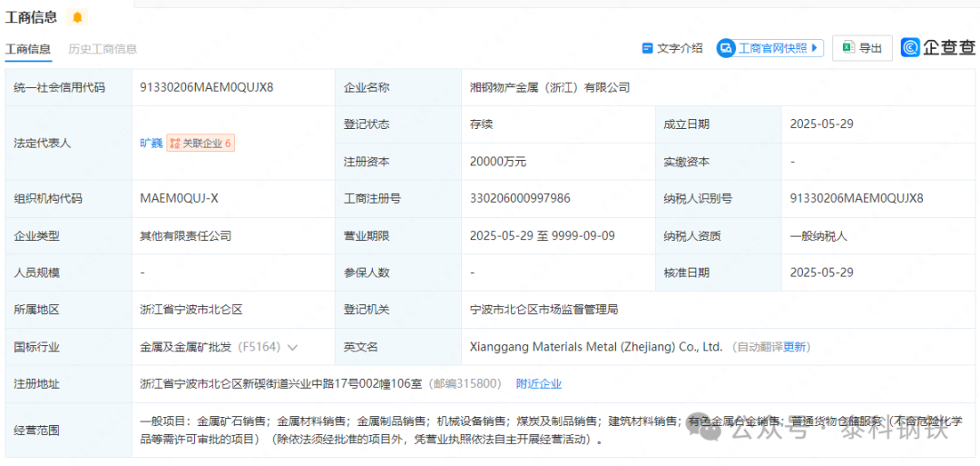Switch to 历史工商信息 tab
The width and height of the screenshot is (980, 466).
[103, 49]
